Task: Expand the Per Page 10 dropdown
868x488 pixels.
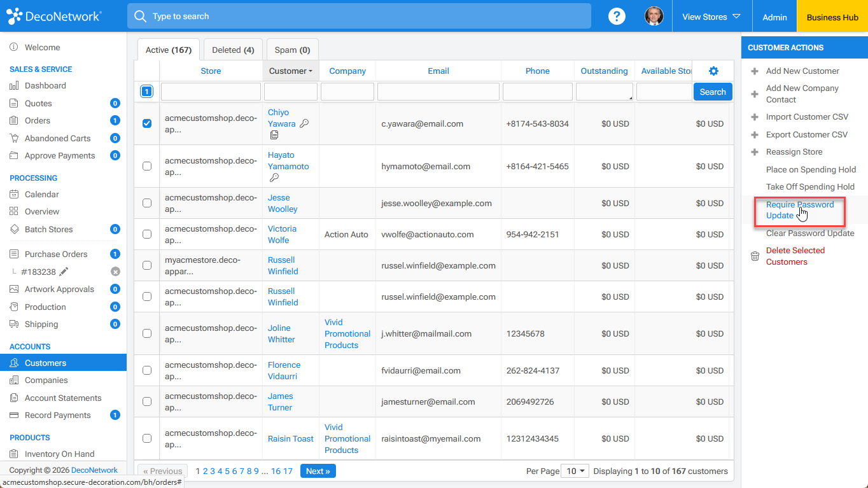Action: coord(574,471)
